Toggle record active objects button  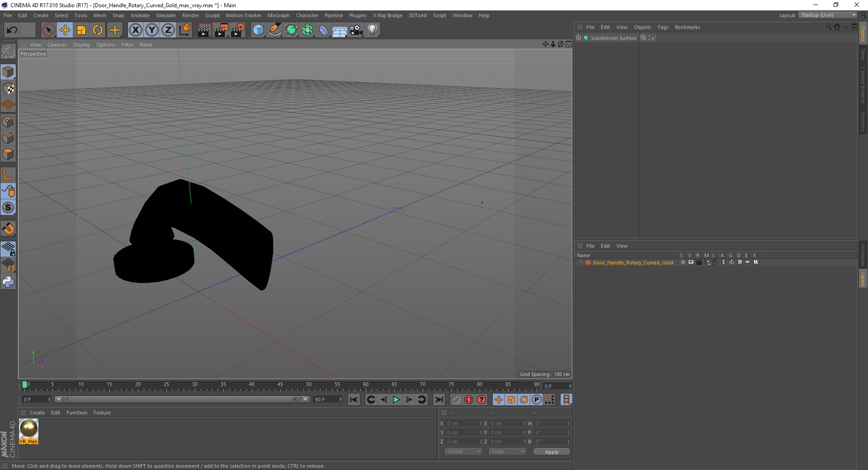tap(456, 399)
